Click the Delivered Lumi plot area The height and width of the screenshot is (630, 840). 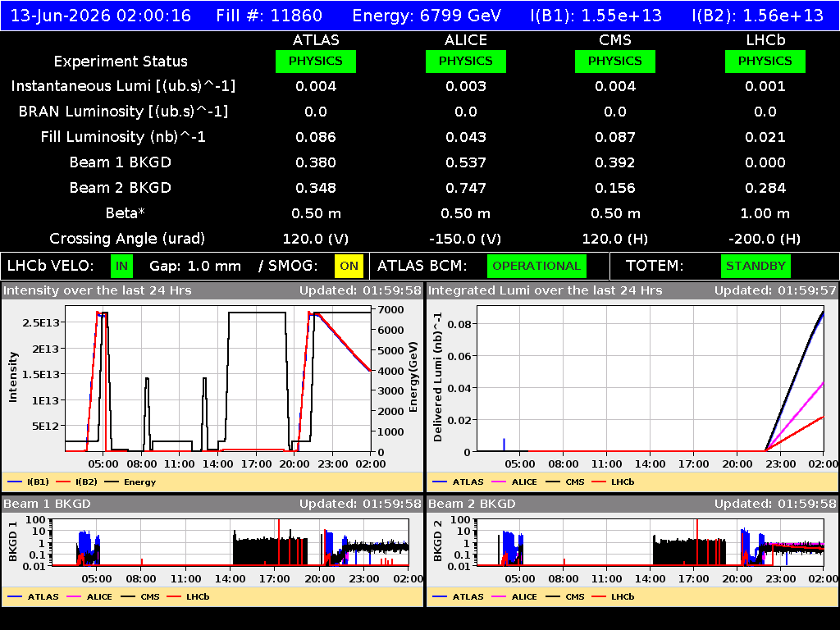point(651,379)
